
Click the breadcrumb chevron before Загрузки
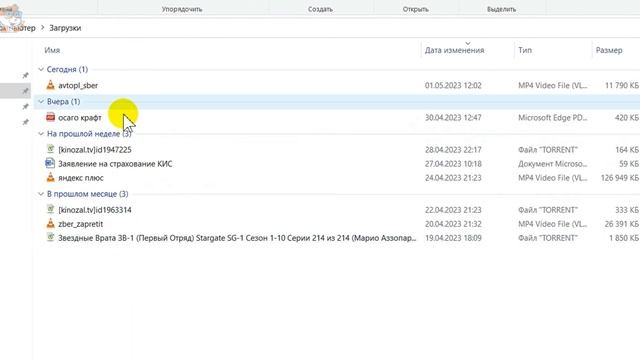coord(42,28)
